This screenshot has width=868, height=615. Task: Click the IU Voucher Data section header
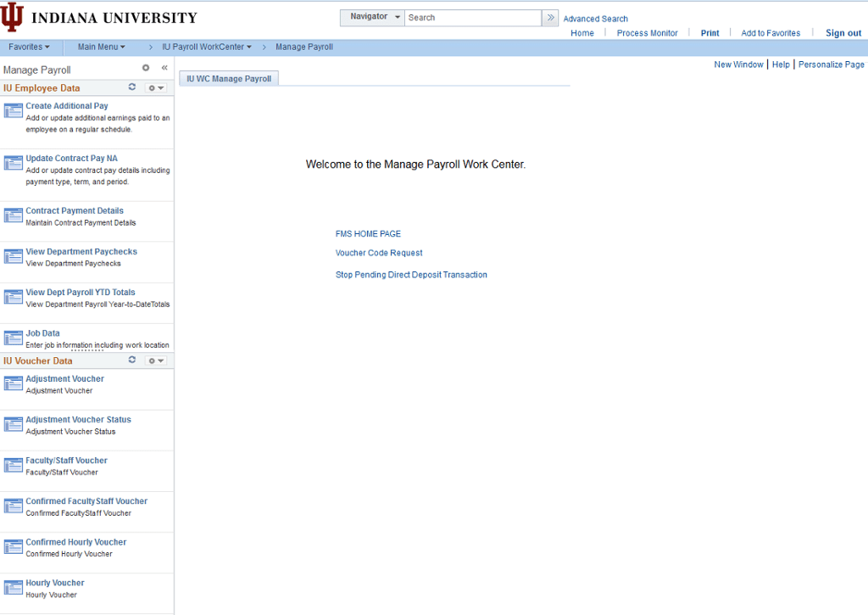[x=37, y=361]
